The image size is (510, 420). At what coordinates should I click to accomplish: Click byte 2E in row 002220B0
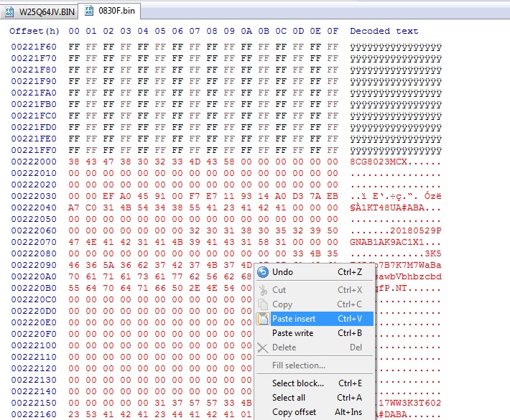pyautogui.click(x=195, y=288)
